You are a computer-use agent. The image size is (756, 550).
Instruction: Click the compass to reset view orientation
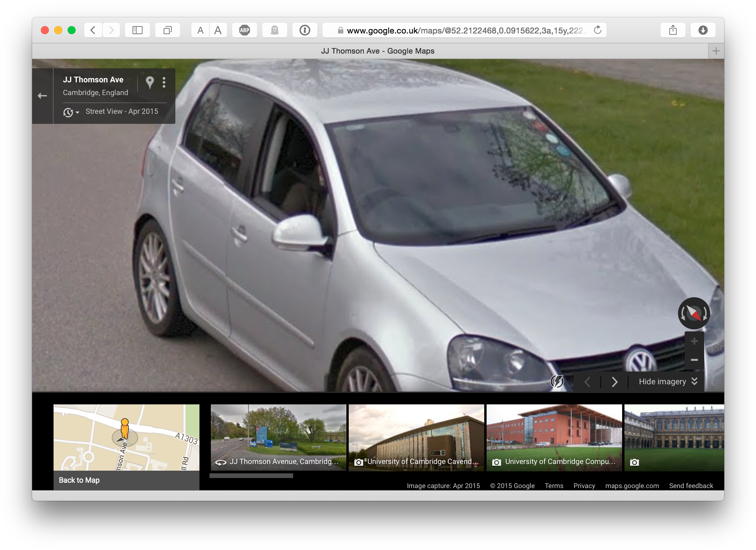coord(693,313)
